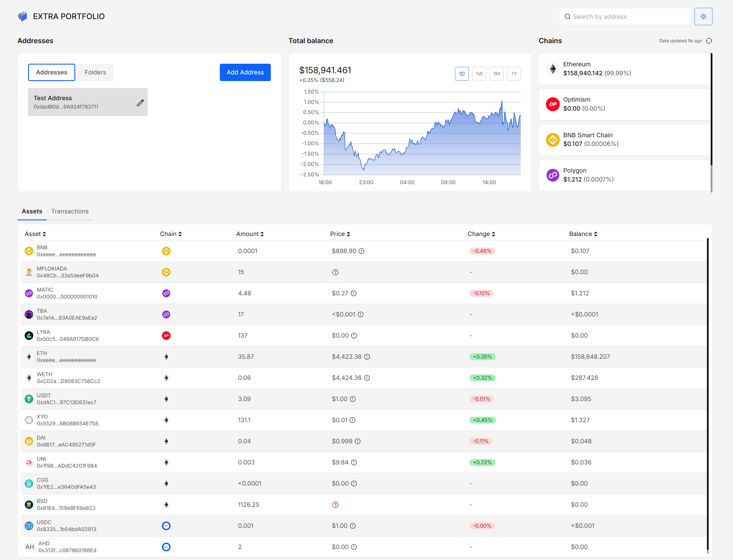The height and width of the screenshot is (560, 733).
Task: Click the Polygon chain icon in the TBA row
Action: (166, 314)
